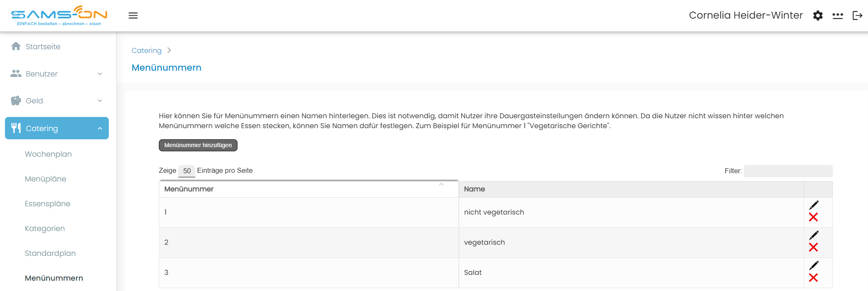Open Standardplan submenu item
The image size is (868, 291).
(x=50, y=253)
